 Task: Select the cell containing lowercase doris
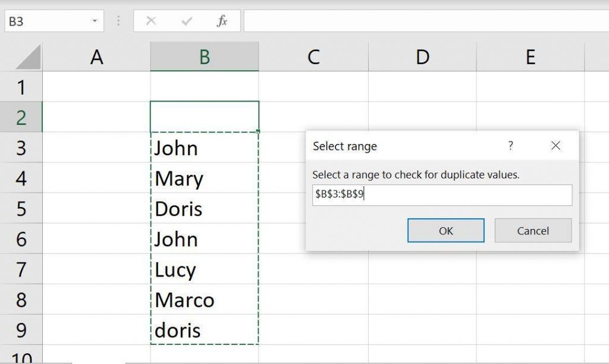(204, 330)
